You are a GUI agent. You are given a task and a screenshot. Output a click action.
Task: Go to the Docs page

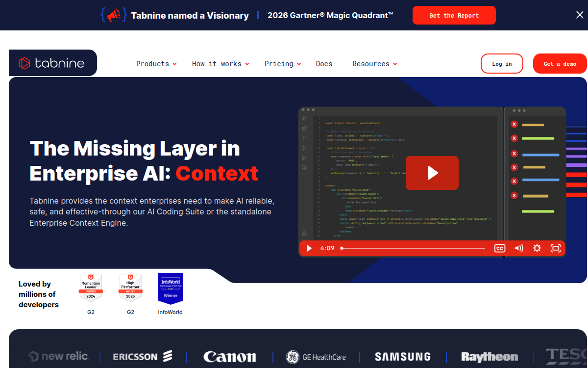click(324, 64)
